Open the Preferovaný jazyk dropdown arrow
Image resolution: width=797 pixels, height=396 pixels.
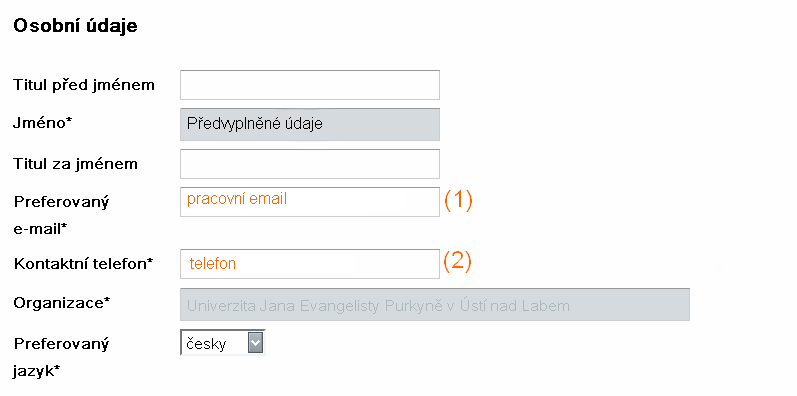[x=255, y=344]
